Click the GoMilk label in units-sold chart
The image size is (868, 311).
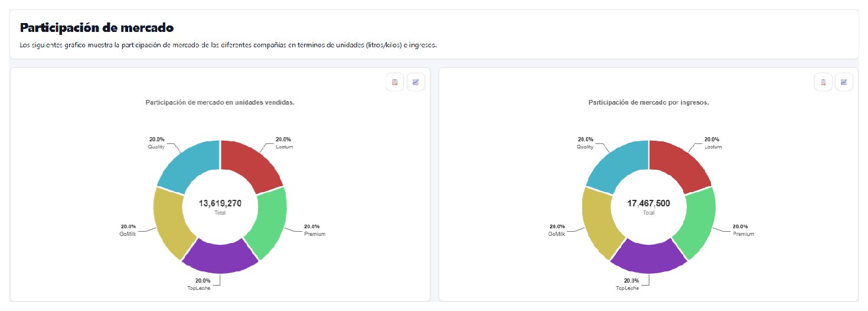127,234
